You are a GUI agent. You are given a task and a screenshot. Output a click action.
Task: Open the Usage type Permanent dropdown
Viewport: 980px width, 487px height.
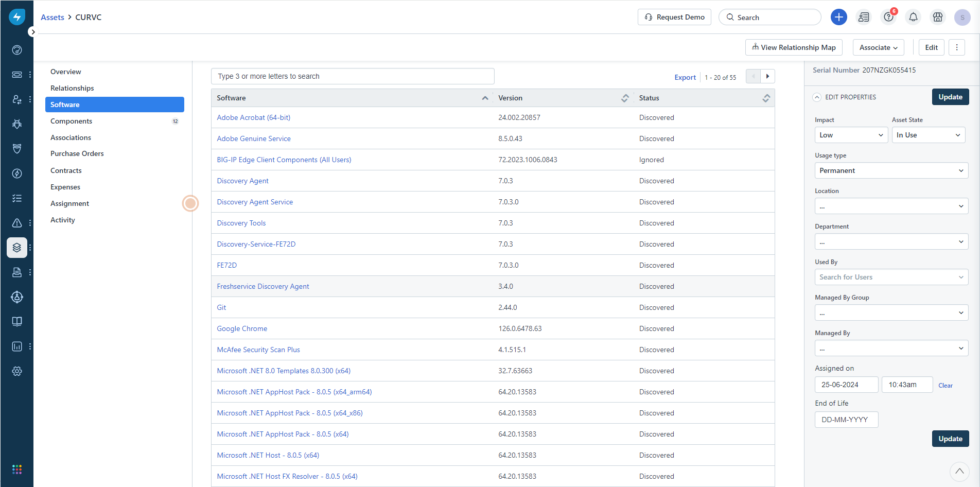[891, 170]
